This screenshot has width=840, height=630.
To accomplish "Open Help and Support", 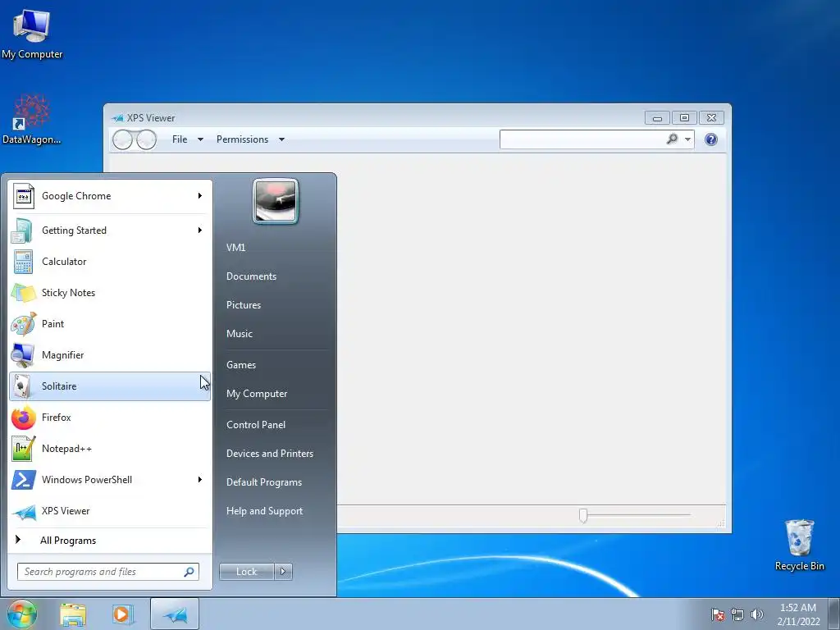I will 264,511.
